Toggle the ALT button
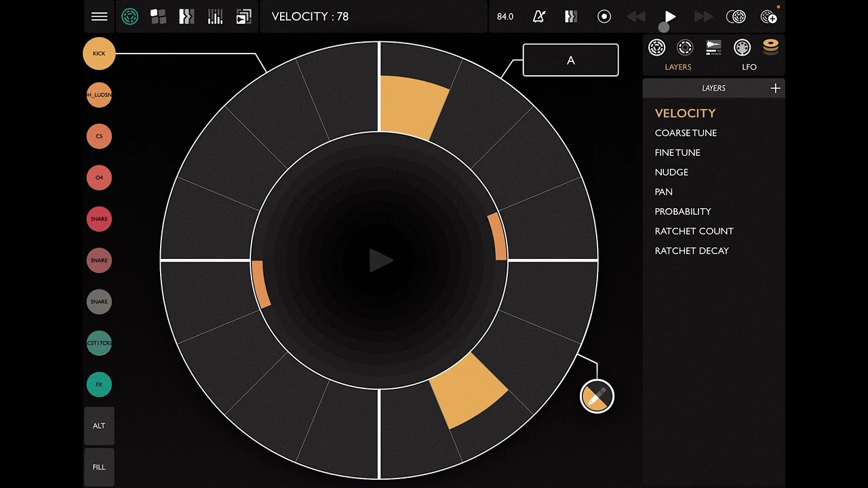 (99, 426)
